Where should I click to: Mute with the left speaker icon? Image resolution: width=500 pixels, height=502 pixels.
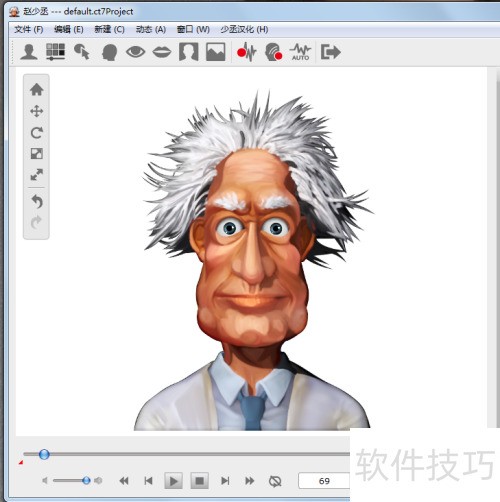(45, 480)
